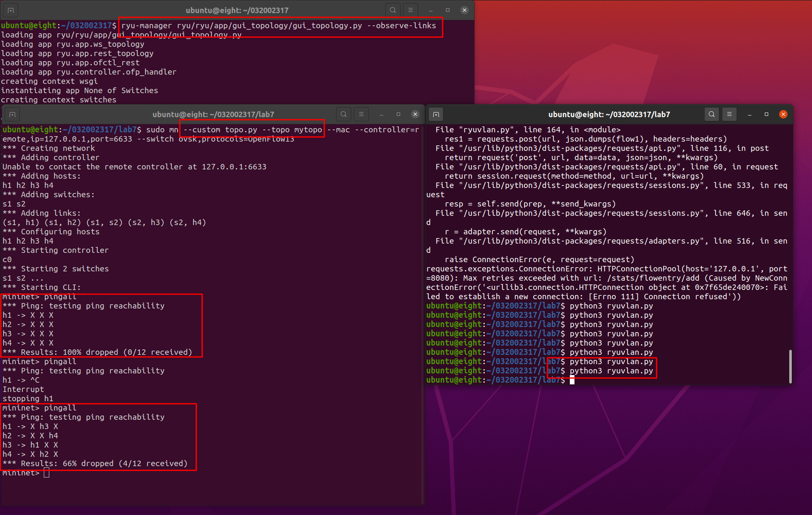Click search icon in mininet terminal window

(344, 114)
